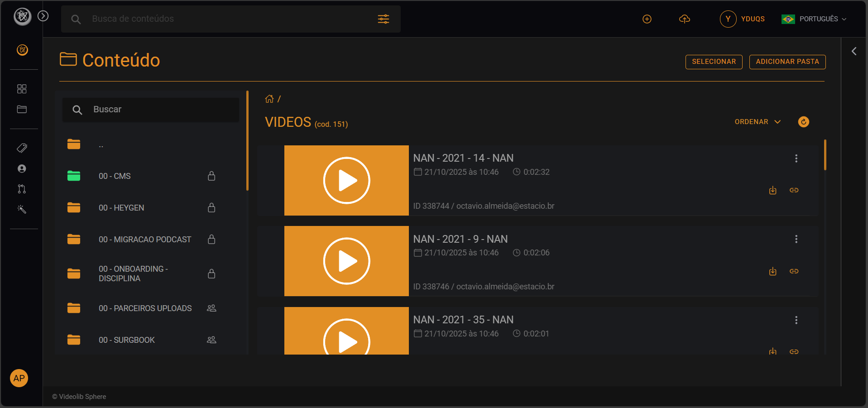The image size is (868, 408).
Task: Click the add content plus icon
Action: point(647,19)
